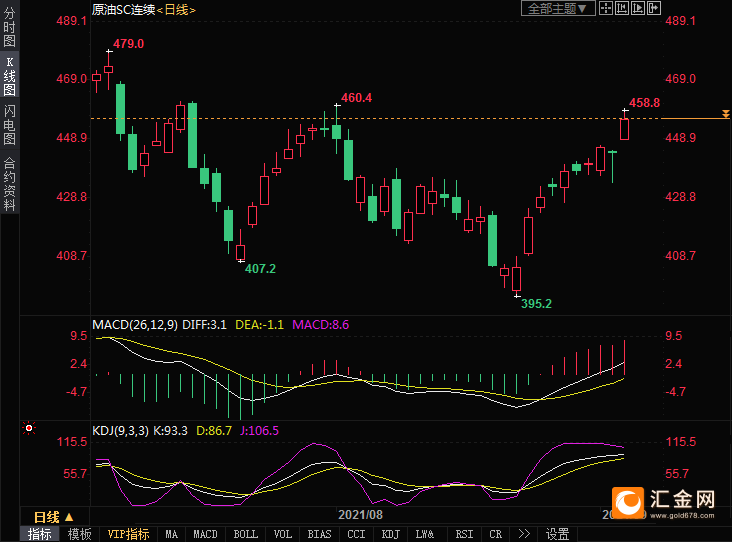Click the 458.8 latest high label
Image resolution: width=732 pixels, height=542 pixels.
click(x=645, y=103)
